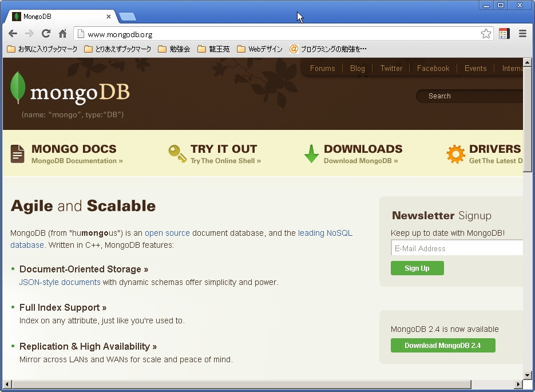Click the vertical scrollbar thumb
The height and width of the screenshot is (392, 535).
click(527, 119)
